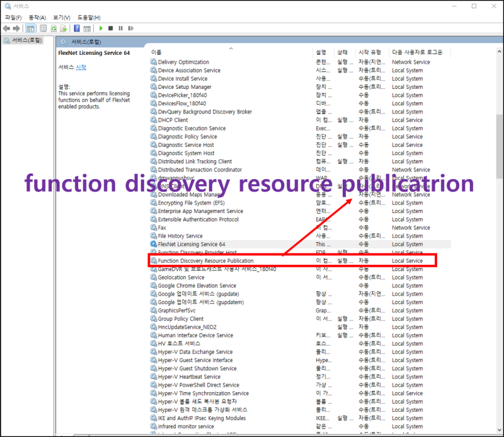The width and height of the screenshot is (504, 437).
Task: Select Hyper-V Heartbeat Service
Action: [x=301, y=377]
